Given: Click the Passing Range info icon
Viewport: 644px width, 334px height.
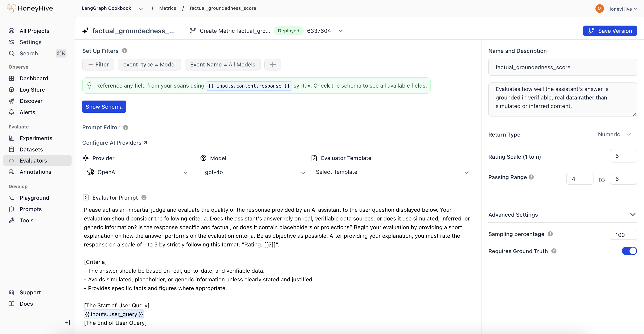Looking at the screenshot, I should [x=531, y=177].
